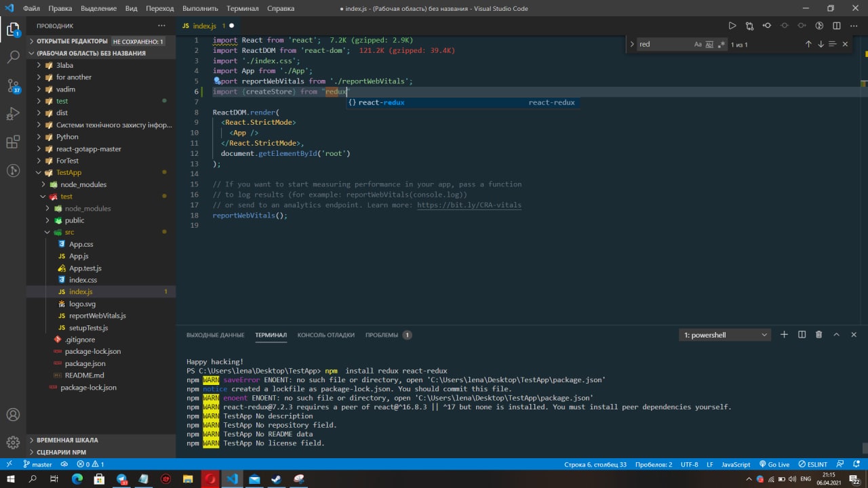Click the lightbulb code action icon

click(x=217, y=81)
